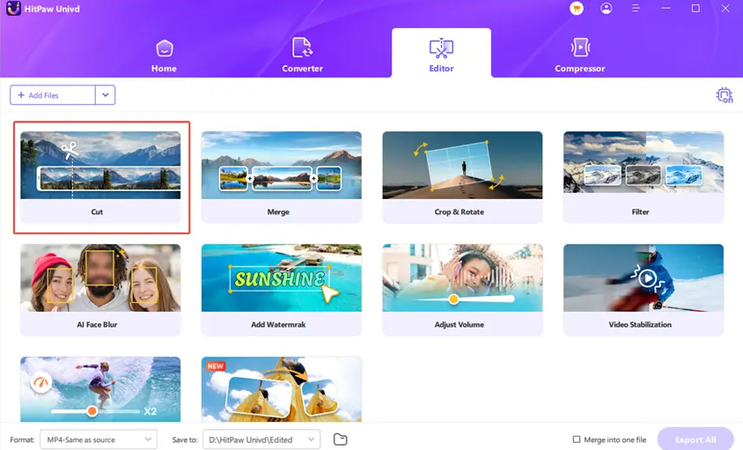743x450 pixels.
Task: Expand the Add Files dropdown arrow
Action: (105, 95)
